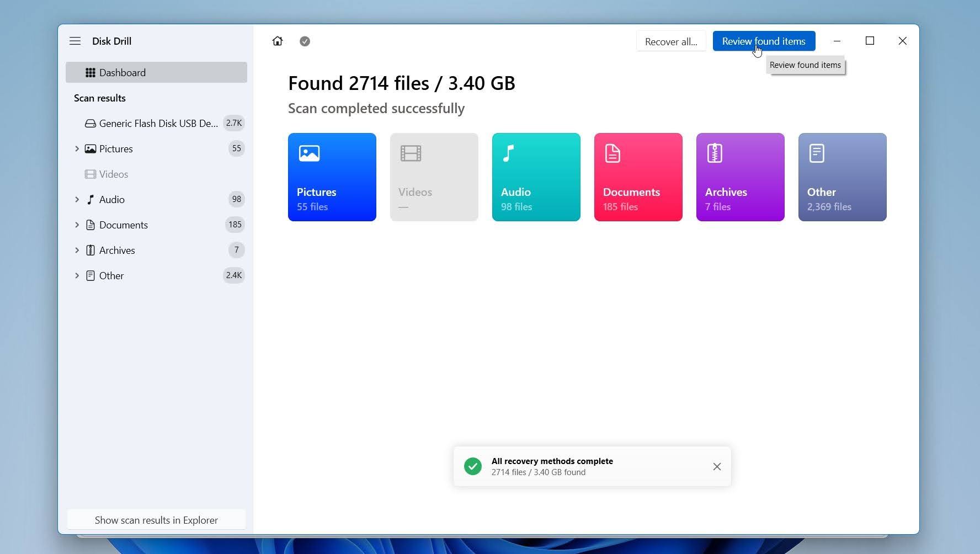Click the Other file sidebar icon
The height and width of the screenshot is (554, 980).
90,275
